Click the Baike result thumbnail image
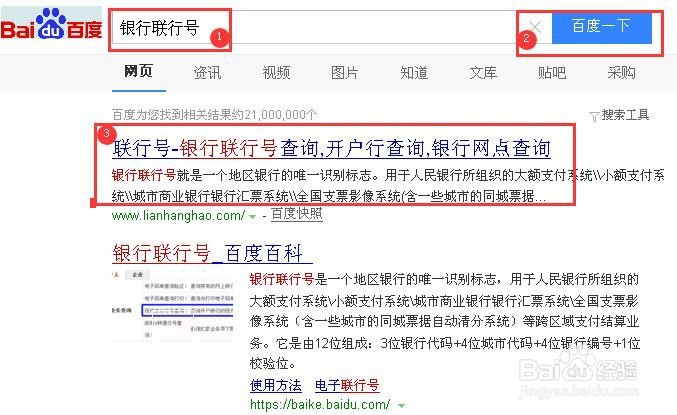677x415 pixels. point(173,305)
